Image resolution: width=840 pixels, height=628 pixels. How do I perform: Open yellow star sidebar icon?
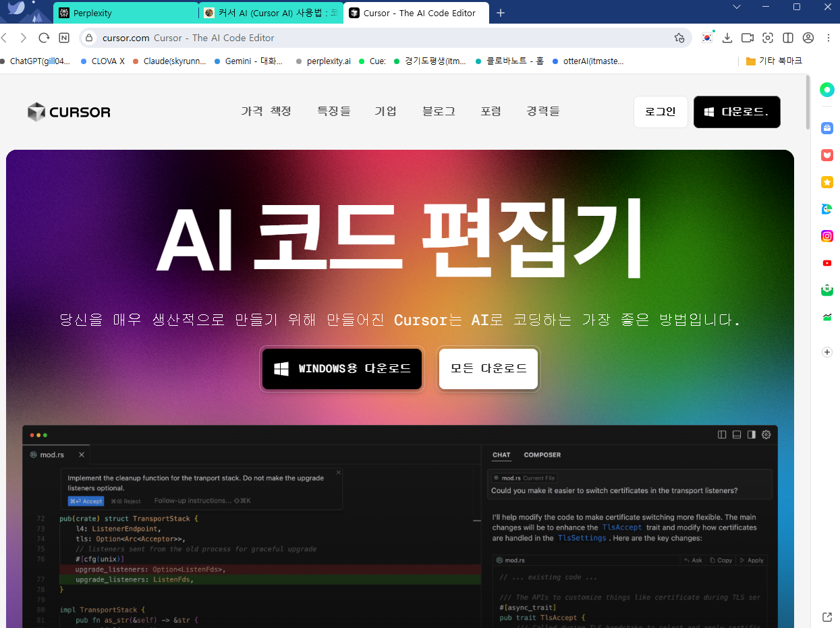click(827, 182)
